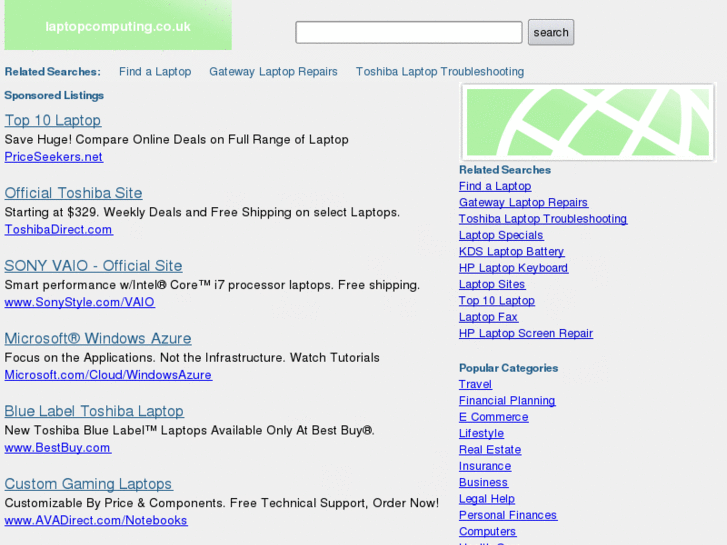Click the 'Starting at $329' description text

pyautogui.click(x=202, y=212)
